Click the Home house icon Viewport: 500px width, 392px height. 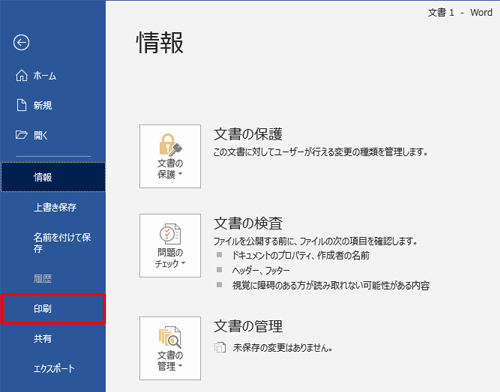(21, 75)
